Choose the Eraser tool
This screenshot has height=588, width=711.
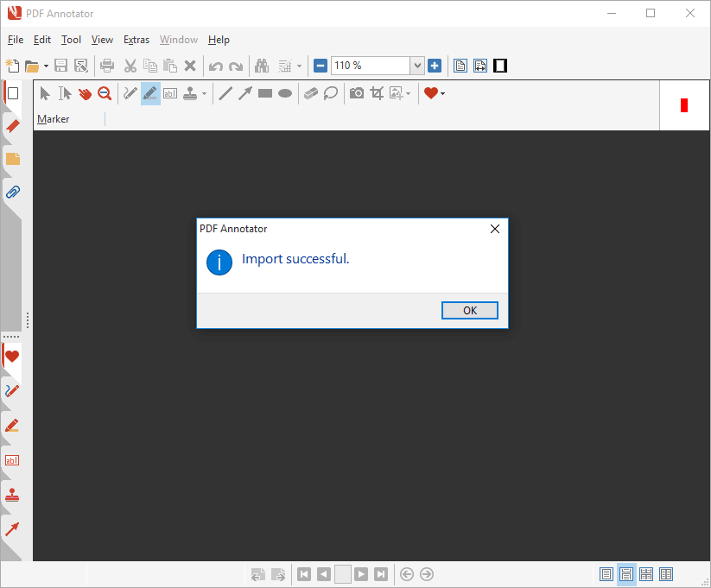(x=311, y=93)
